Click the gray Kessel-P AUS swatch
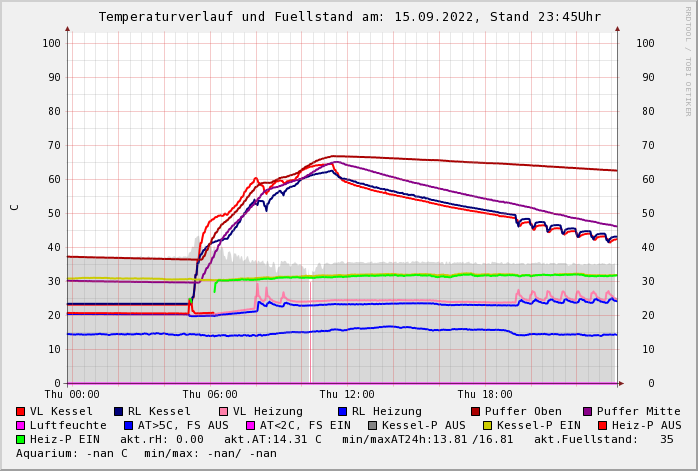Viewport: 698px width, 471px height. (373, 426)
